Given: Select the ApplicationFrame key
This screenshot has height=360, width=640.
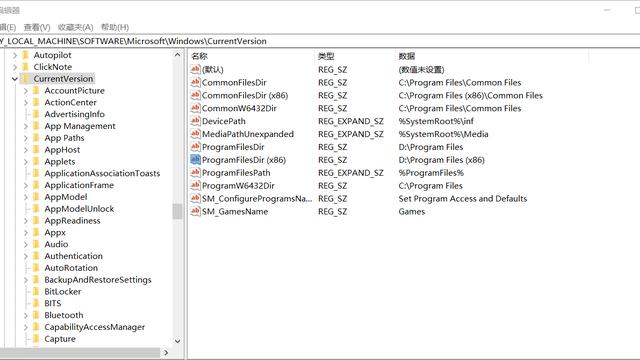Looking at the screenshot, I should (79, 185).
